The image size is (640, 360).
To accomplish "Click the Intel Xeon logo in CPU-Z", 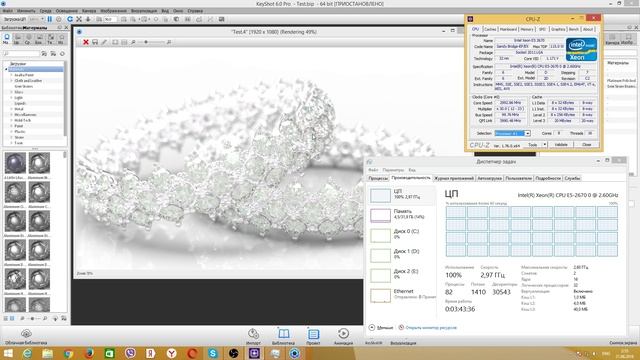I will click(582, 49).
